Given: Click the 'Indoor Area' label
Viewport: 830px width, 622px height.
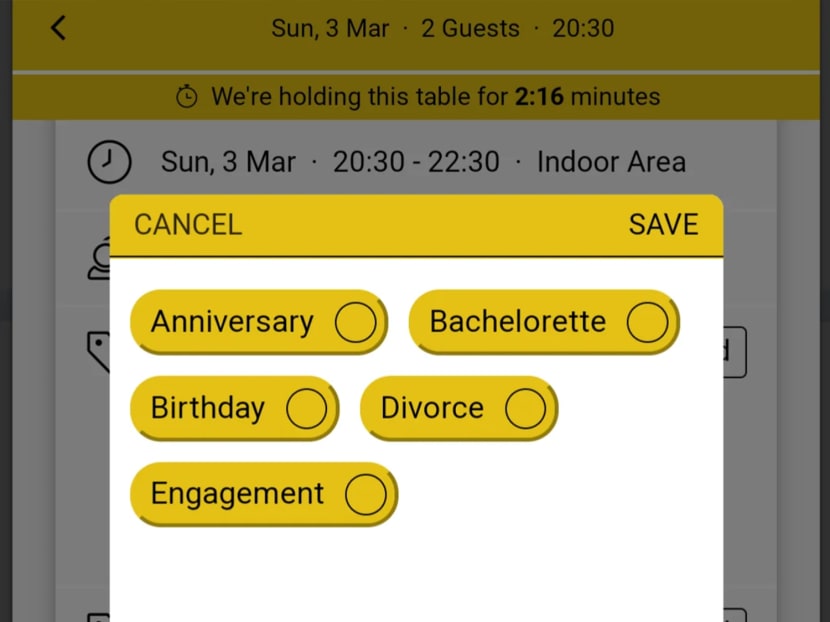Looking at the screenshot, I should pos(611,161).
